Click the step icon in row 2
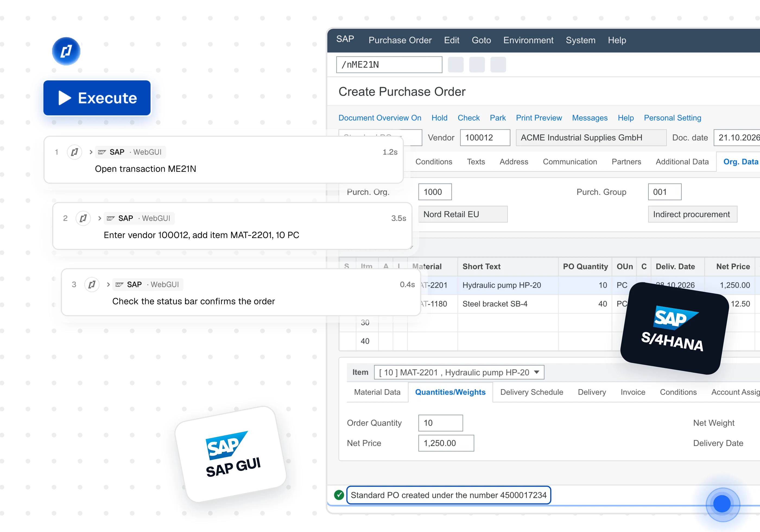760x532 pixels. click(x=83, y=218)
